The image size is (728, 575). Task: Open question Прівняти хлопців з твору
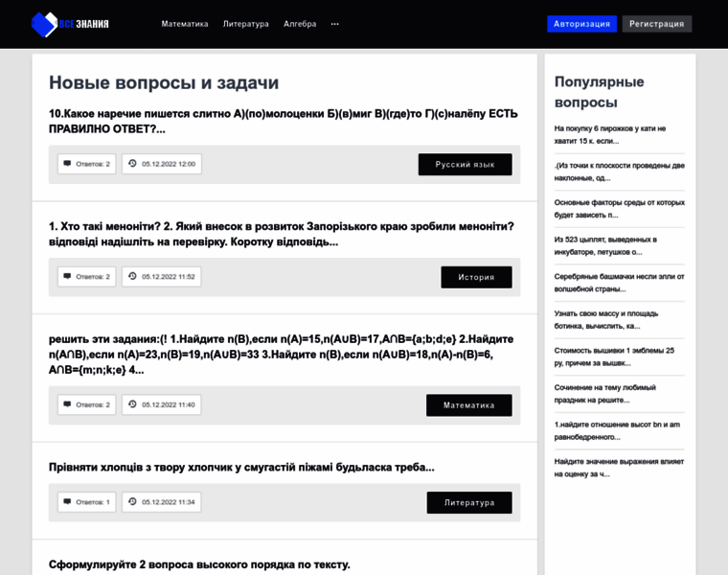pyautogui.click(x=241, y=468)
